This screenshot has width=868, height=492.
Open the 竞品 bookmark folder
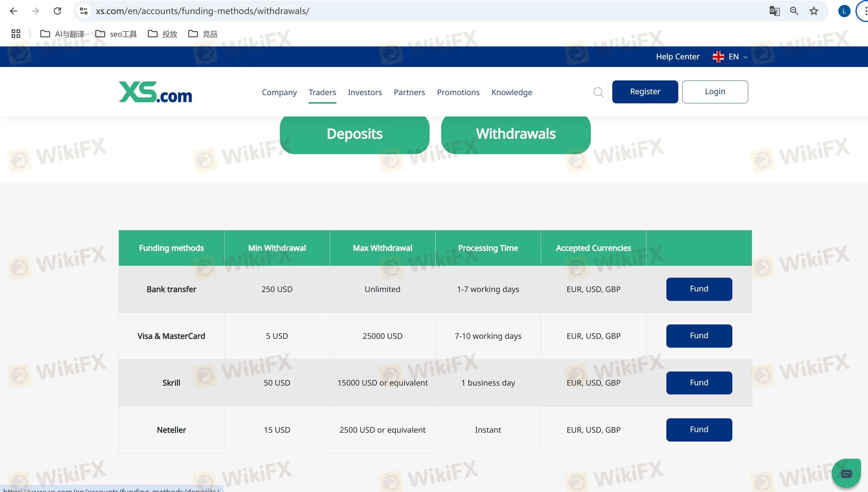coord(203,34)
